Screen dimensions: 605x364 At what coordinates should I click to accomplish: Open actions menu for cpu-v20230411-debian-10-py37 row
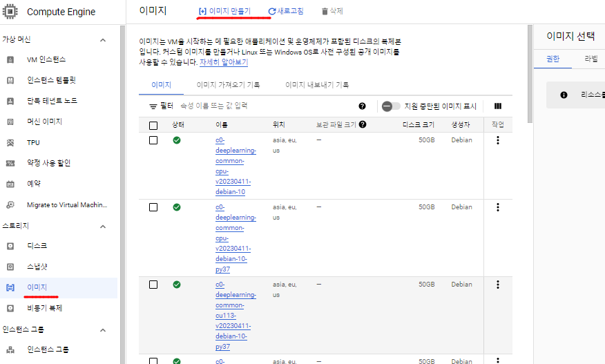[x=498, y=207]
